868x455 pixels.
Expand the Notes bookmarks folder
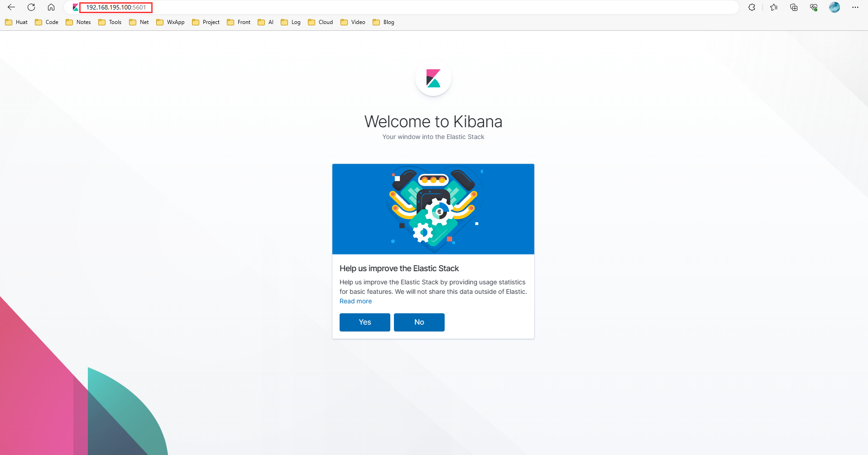coord(78,22)
